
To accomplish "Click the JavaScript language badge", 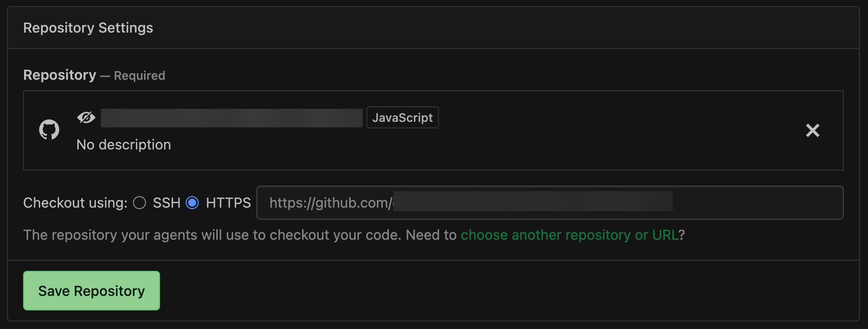I will pyautogui.click(x=402, y=118).
